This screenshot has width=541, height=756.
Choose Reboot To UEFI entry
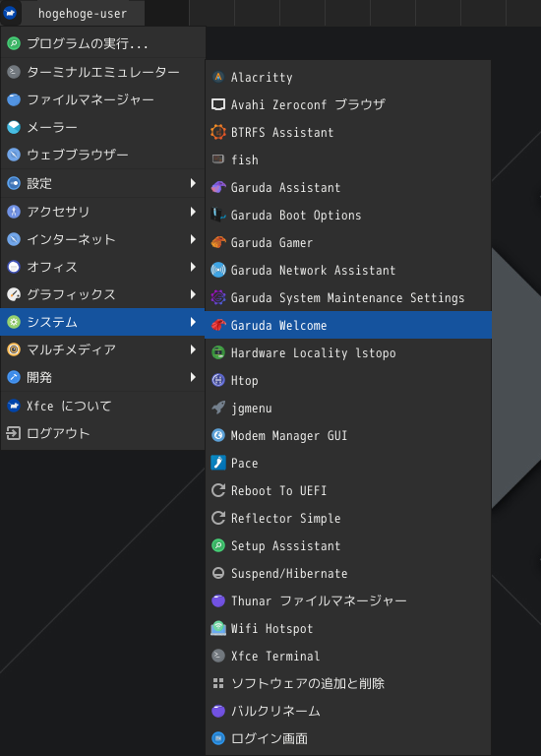[348, 491]
